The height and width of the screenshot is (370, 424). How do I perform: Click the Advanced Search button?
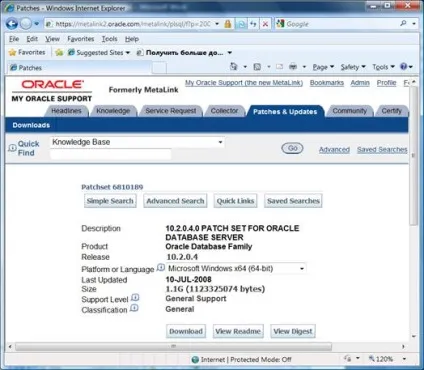click(x=175, y=201)
